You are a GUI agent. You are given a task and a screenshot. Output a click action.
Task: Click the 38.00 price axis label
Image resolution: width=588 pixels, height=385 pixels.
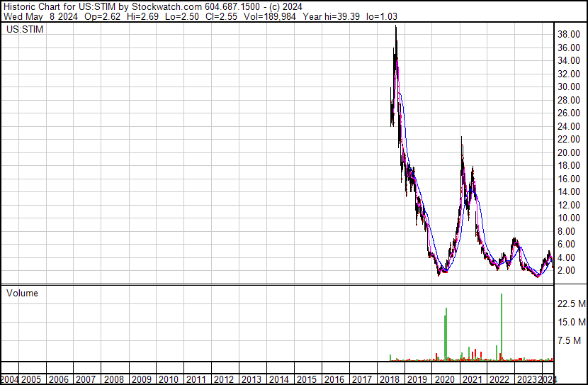click(x=569, y=34)
